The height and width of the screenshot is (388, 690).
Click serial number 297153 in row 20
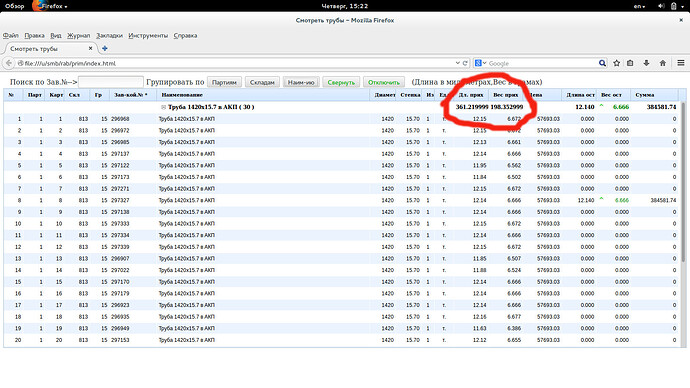(x=120, y=340)
